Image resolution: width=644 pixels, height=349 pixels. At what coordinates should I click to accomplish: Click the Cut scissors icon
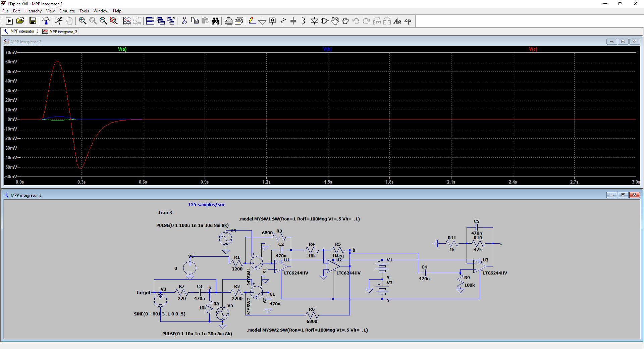click(x=184, y=21)
